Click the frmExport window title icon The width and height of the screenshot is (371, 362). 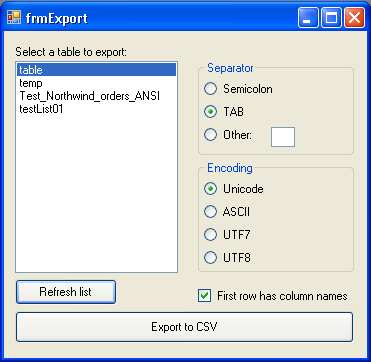[x=14, y=17]
